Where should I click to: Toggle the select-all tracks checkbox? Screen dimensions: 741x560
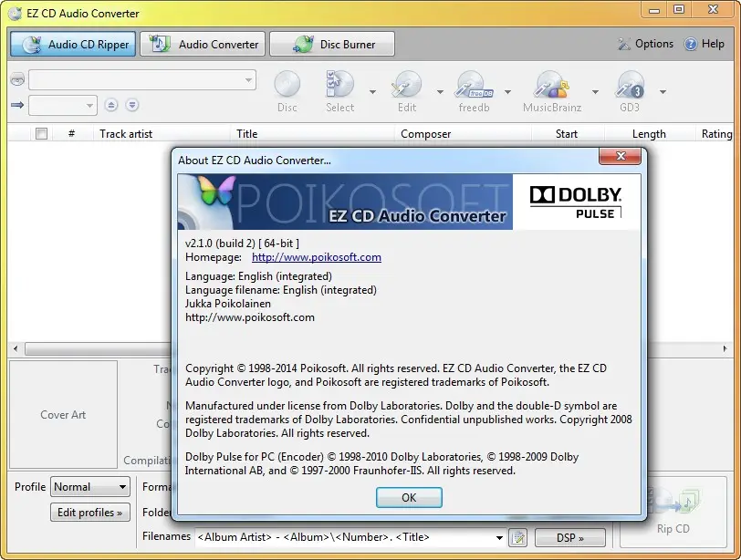coord(42,134)
